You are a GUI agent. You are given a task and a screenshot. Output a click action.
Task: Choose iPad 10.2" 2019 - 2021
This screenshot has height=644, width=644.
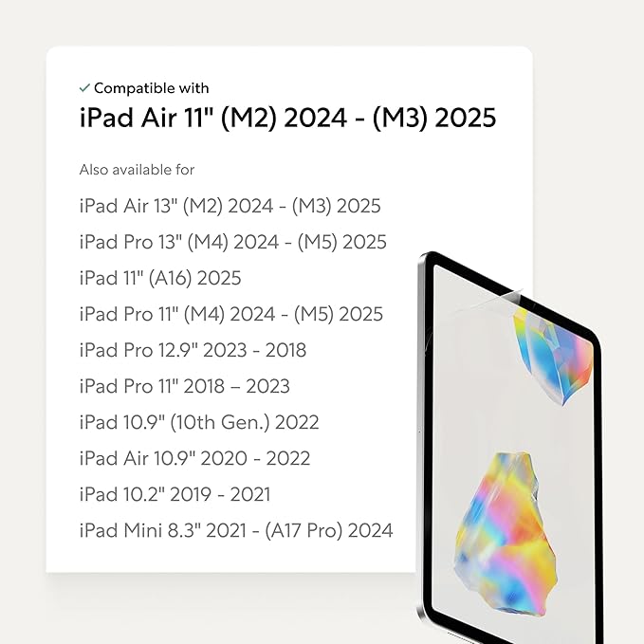(175, 494)
